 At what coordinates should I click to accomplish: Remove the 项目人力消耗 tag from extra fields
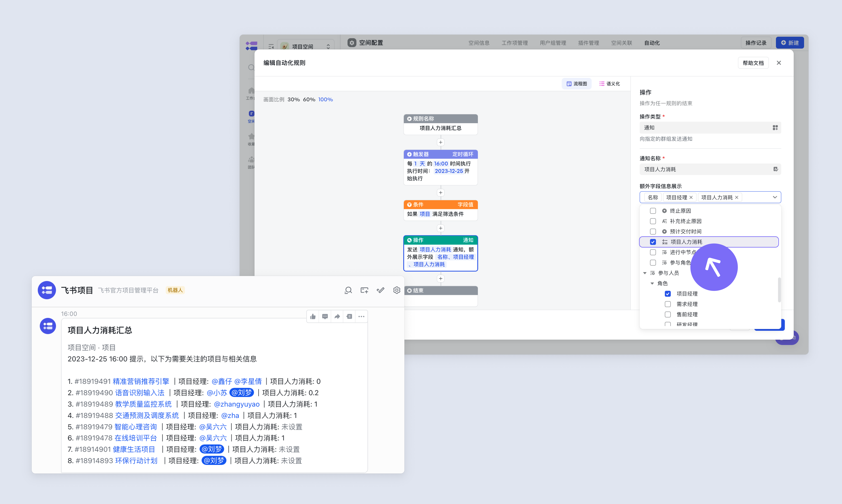(736, 197)
